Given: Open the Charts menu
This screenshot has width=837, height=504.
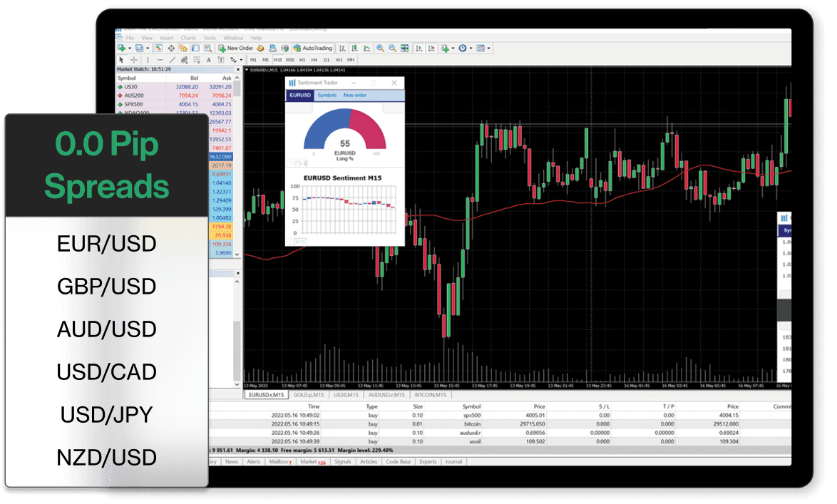Looking at the screenshot, I should tap(188, 38).
